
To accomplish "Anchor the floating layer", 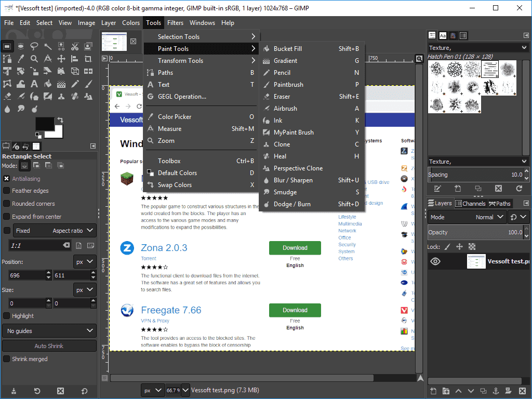I will click(496, 391).
